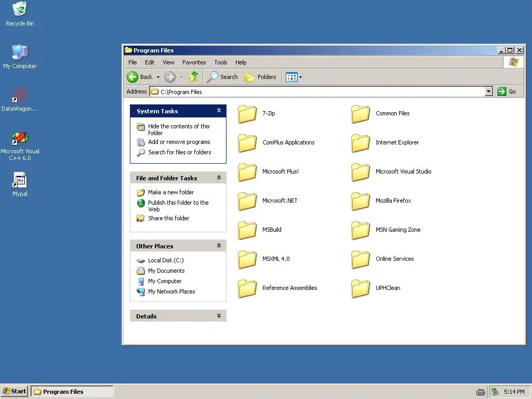Screen dimensions: 532x399
Task: Click Add or remove programs link
Action: click(x=179, y=142)
